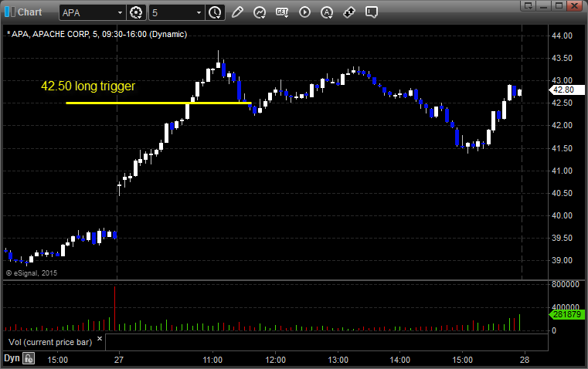This screenshot has width=588, height=369.
Task: Click the 11:00 time axis label
Action: [212, 360]
